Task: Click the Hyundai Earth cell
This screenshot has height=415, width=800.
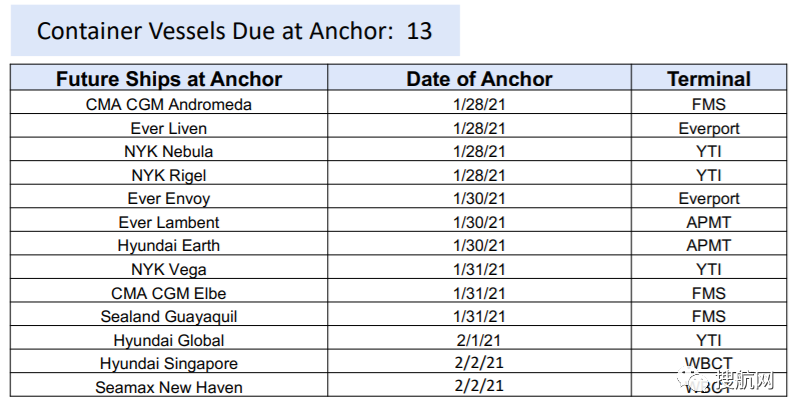Action: 169,245
